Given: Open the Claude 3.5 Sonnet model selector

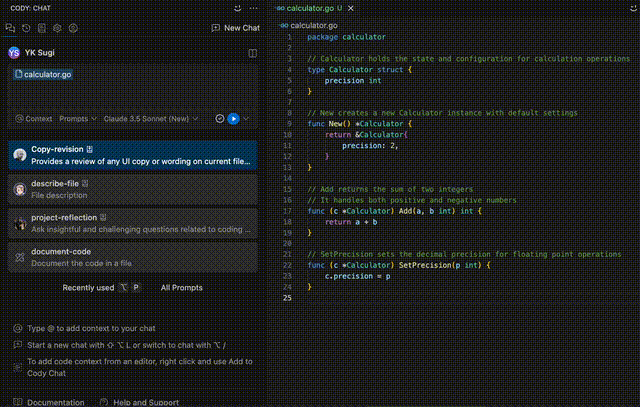Looking at the screenshot, I should pyautogui.click(x=151, y=119).
